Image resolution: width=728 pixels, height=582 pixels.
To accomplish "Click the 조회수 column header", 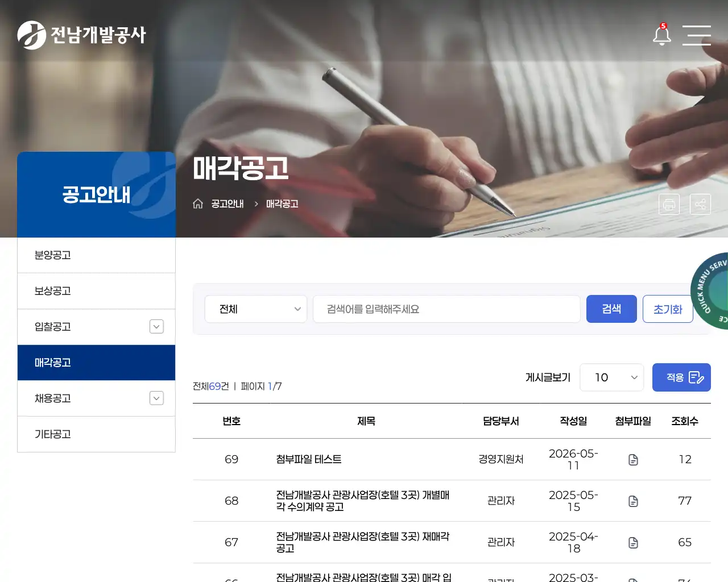I will [685, 421].
